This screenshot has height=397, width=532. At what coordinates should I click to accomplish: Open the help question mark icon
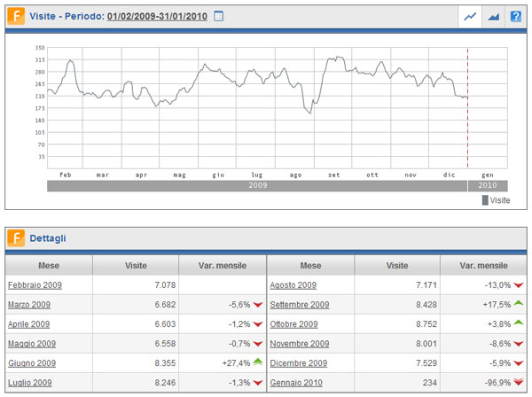515,16
